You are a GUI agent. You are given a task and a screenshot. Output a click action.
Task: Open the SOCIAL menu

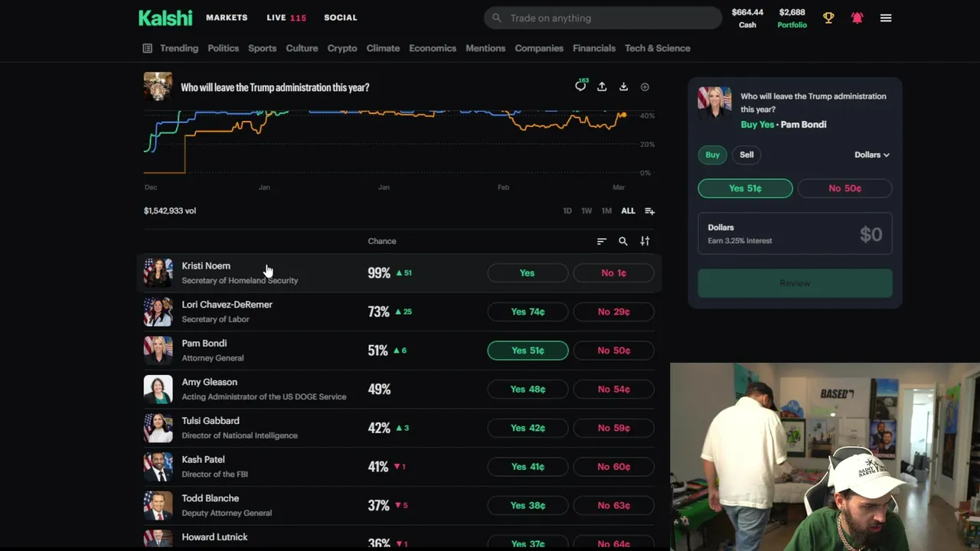click(x=341, y=18)
